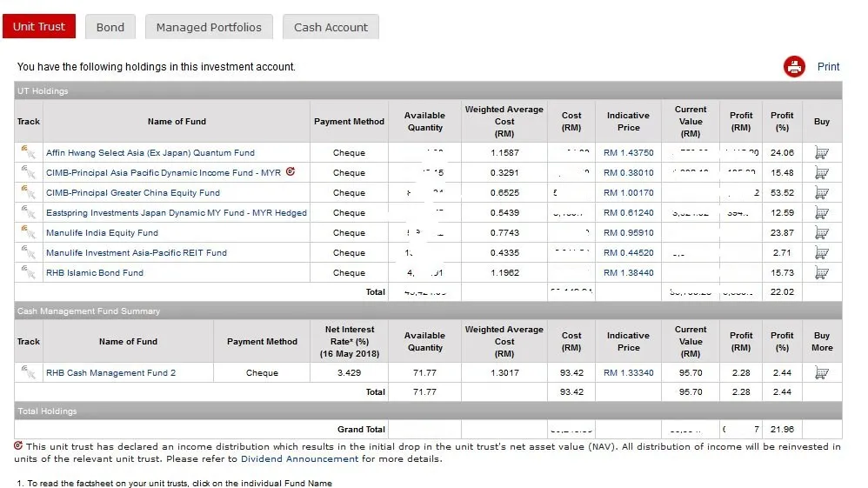Click the 22.02 total profit percent
This screenshot has width=868, height=488.
click(x=782, y=291)
